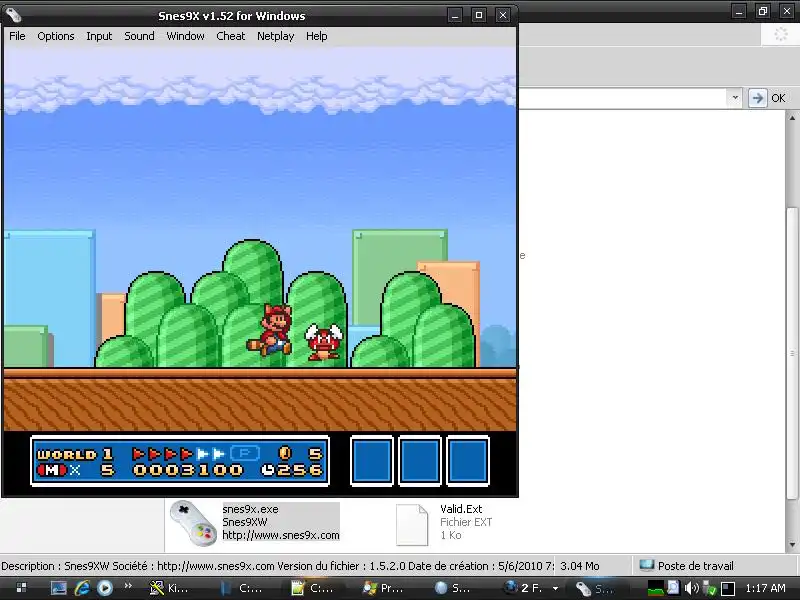Open the Options menu
The width and height of the screenshot is (800, 600).
click(x=56, y=36)
